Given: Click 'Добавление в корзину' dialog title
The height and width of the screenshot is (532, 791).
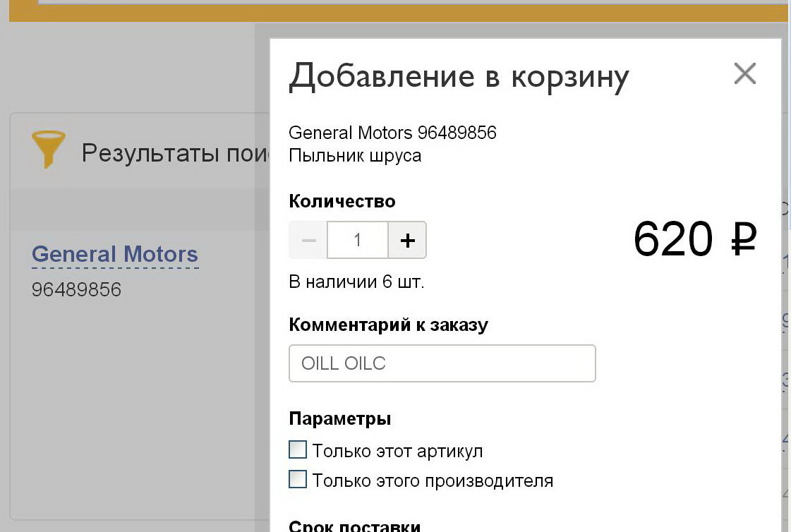Looking at the screenshot, I should (x=459, y=77).
